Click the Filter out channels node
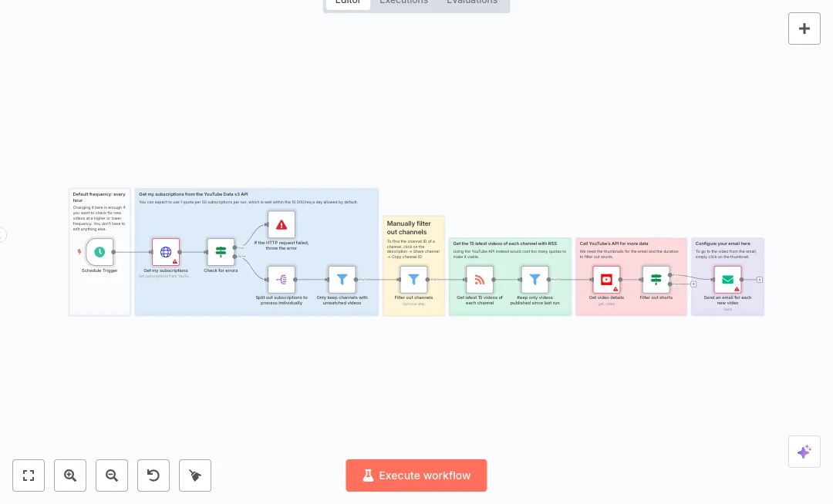 click(x=413, y=280)
